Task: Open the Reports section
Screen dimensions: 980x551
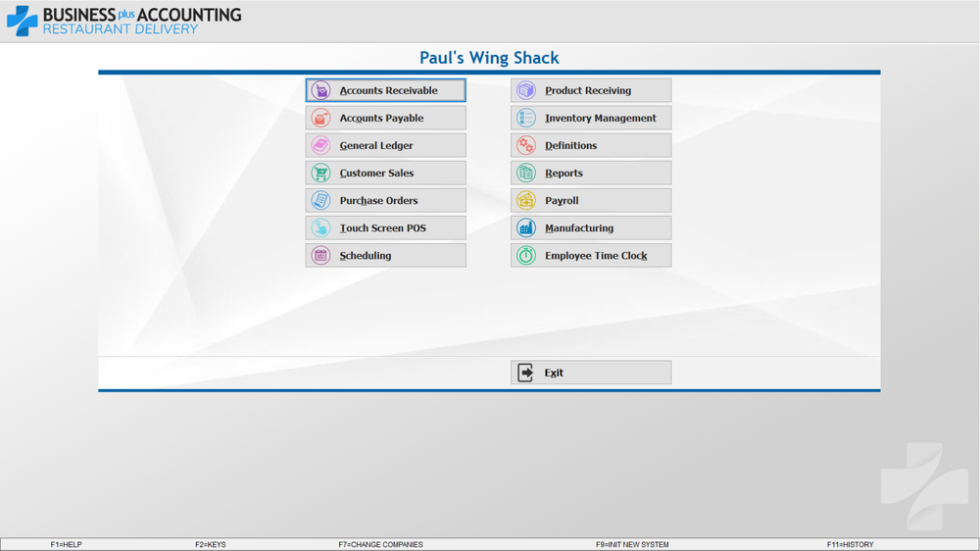Action: (x=591, y=173)
